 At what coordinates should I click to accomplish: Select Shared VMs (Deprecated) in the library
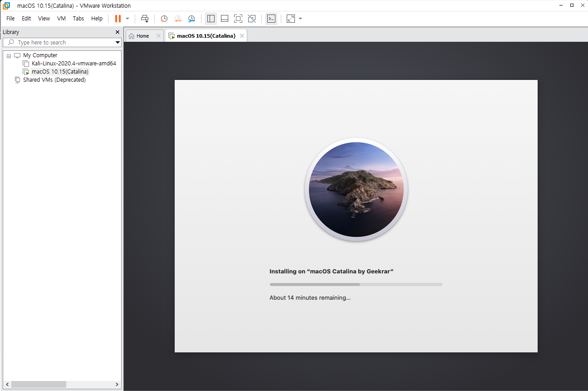click(54, 80)
